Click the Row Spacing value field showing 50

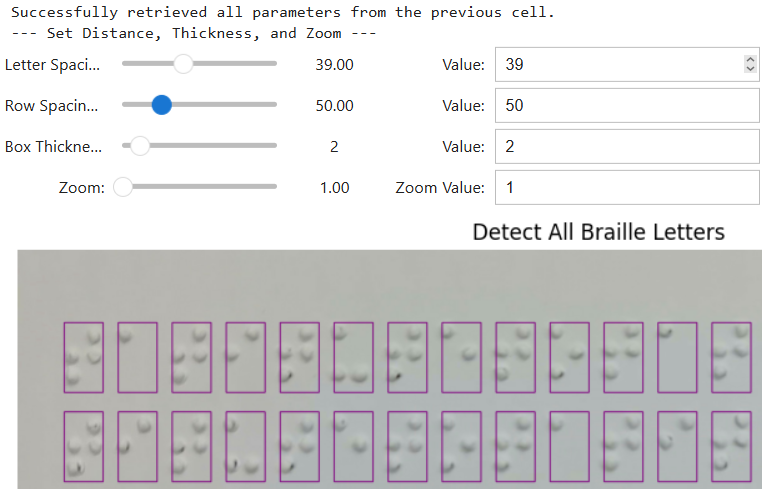pyautogui.click(x=626, y=105)
